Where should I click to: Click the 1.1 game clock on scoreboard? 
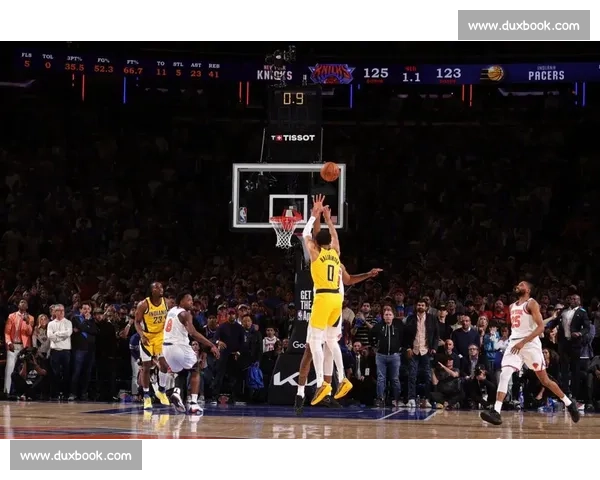click(411, 74)
